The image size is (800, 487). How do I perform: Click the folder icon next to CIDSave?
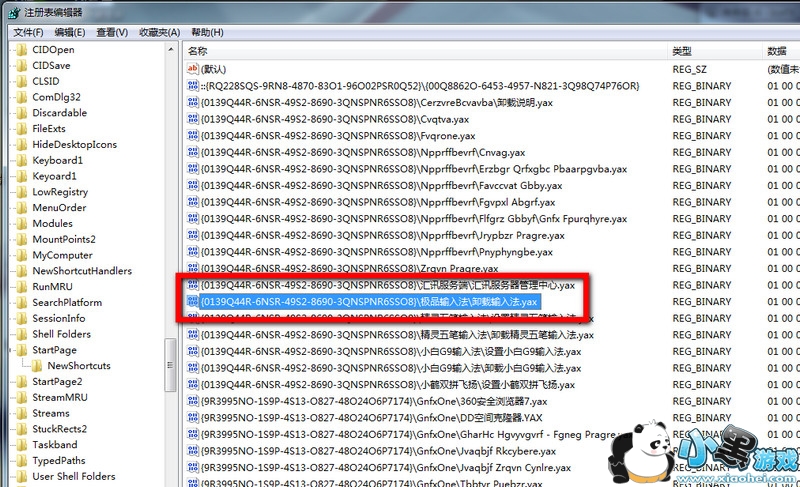[x=21, y=66]
